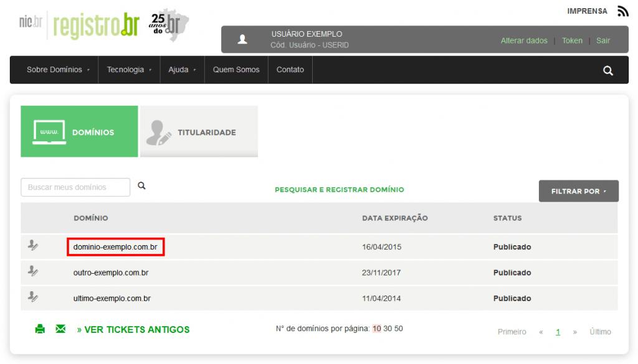Click the magnifier next to Buscar meus domínios
The width and height of the screenshot is (638, 364).
coord(141,185)
